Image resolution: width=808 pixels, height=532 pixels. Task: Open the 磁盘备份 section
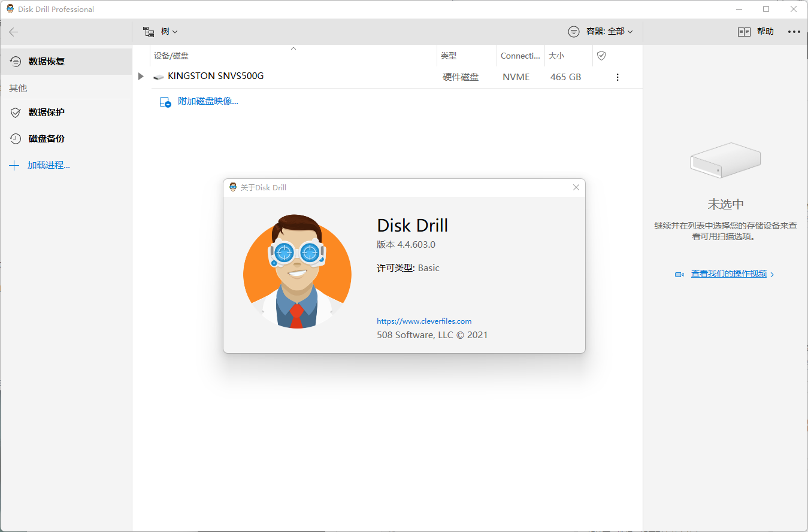[66, 139]
